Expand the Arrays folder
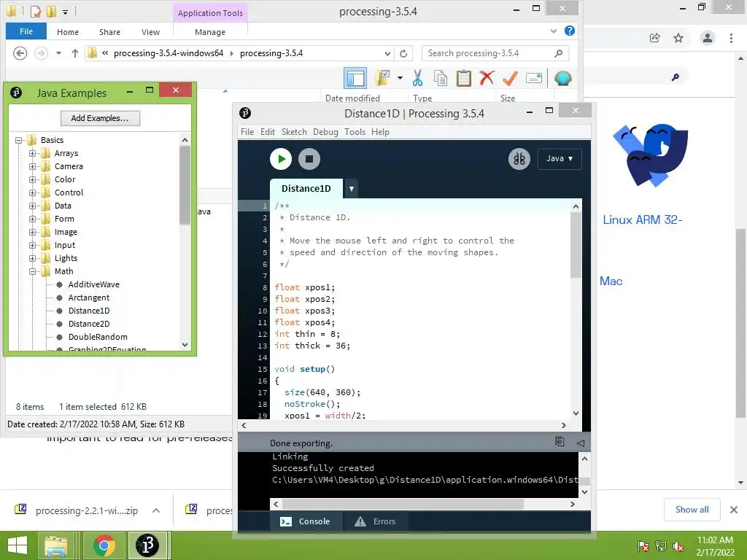Viewport: 747px width, 560px height. tap(32, 153)
